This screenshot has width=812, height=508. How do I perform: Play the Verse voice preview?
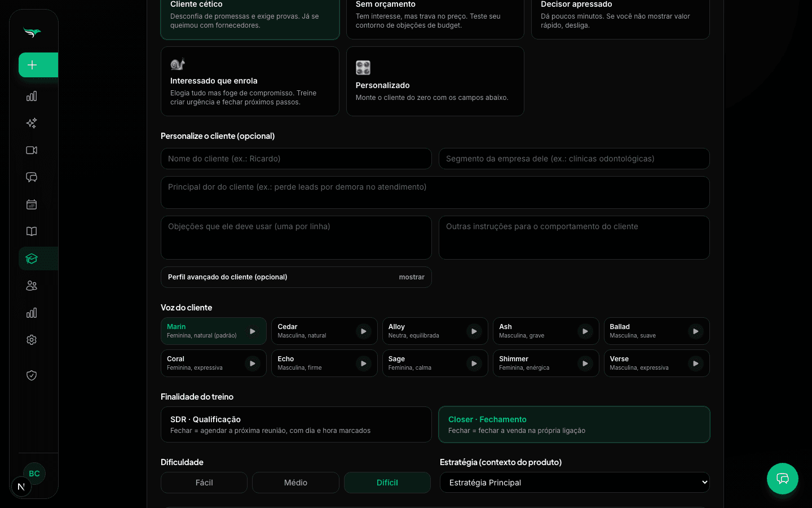tap(696, 364)
